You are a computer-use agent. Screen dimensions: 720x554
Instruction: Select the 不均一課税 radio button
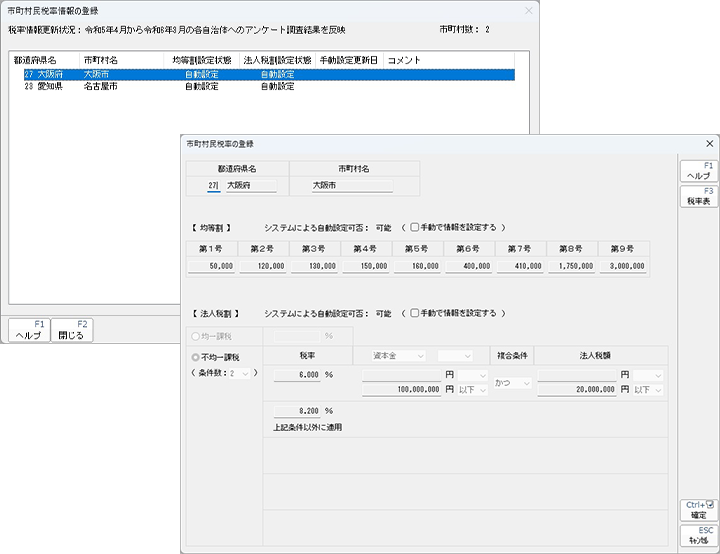[x=196, y=356]
